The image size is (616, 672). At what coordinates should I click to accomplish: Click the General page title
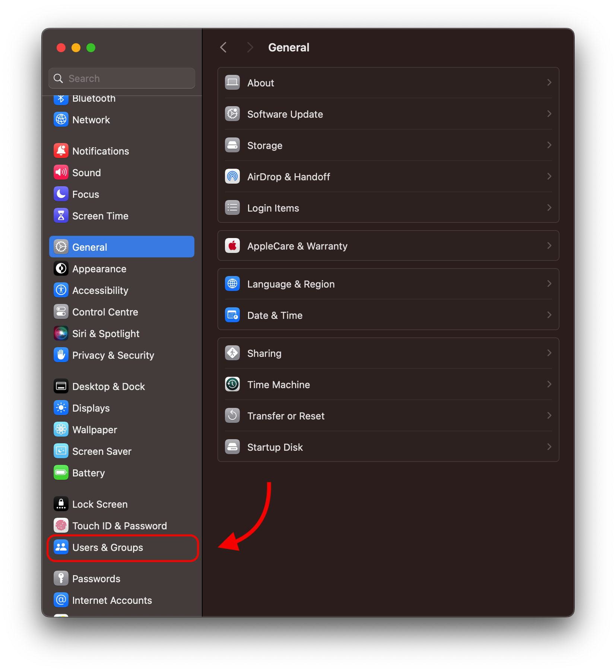[289, 47]
